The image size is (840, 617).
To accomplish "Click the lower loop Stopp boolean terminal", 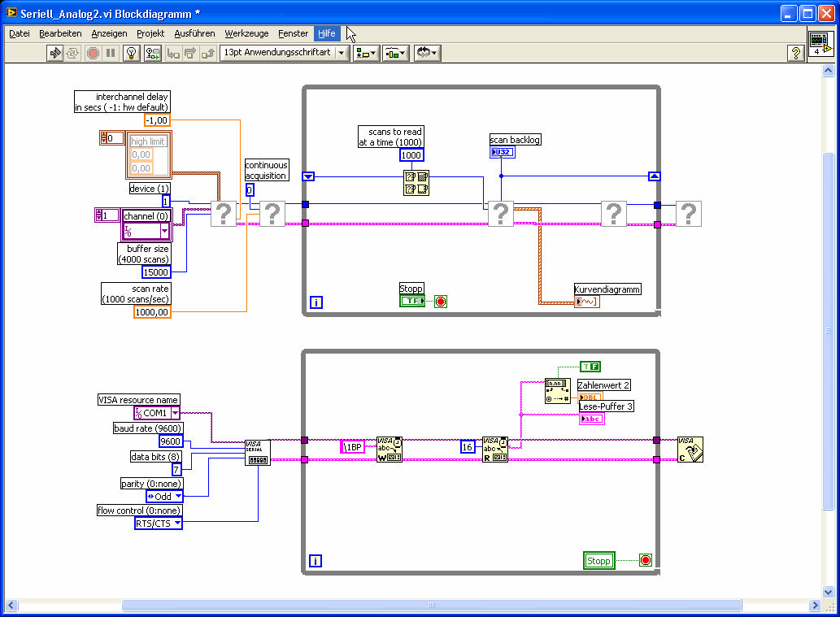I will click(599, 560).
